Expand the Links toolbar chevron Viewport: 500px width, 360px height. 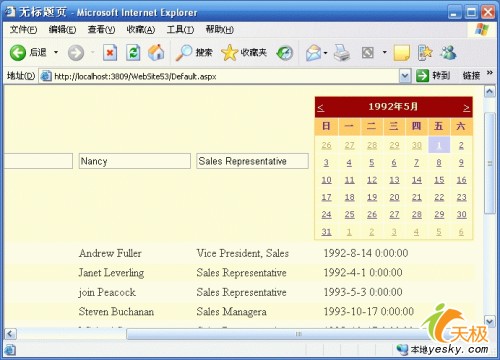pyautogui.click(x=490, y=73)
